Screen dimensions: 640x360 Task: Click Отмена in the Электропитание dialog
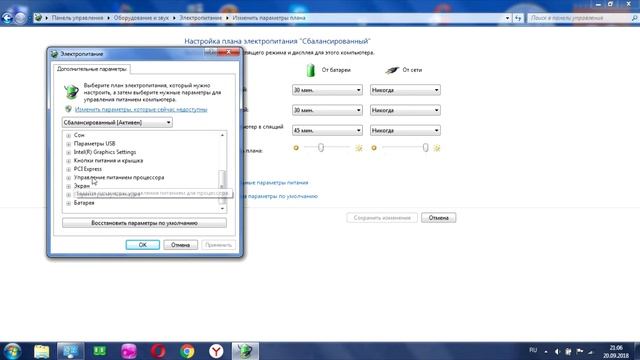click(x=180, y=245)
